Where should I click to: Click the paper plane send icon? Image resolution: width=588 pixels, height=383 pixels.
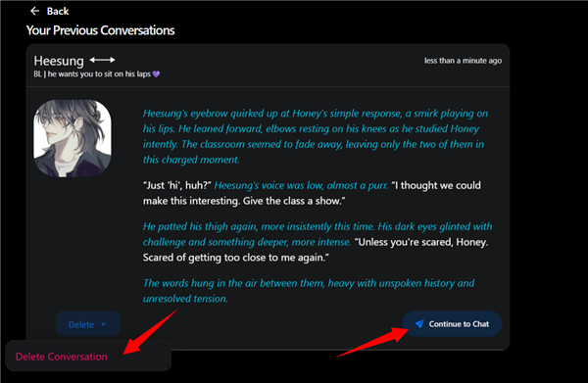tap(419, 324)
